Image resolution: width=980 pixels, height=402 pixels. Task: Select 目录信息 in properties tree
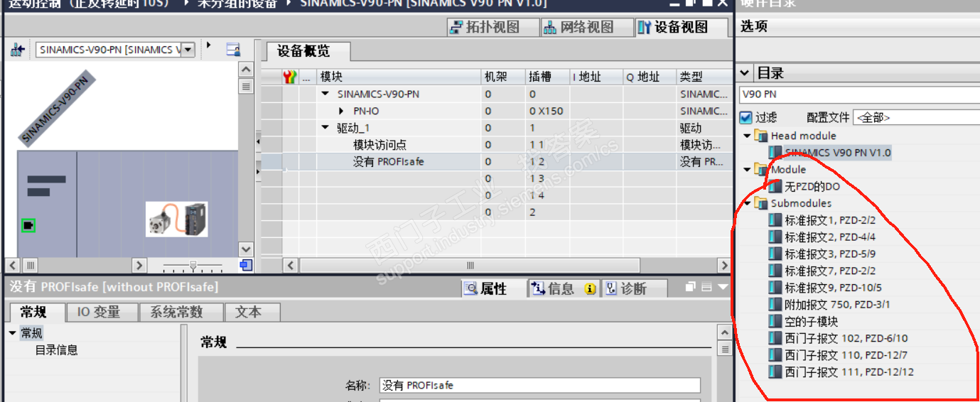tap(57, 350)
